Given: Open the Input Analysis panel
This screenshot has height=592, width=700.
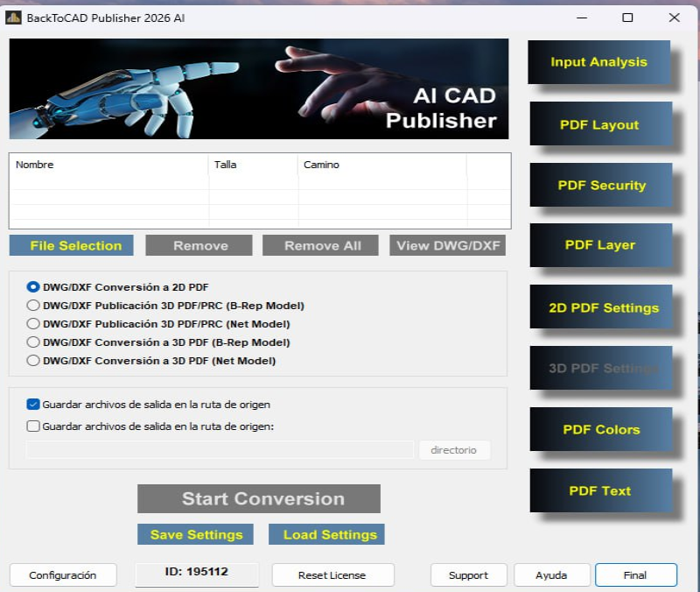Looking at the screenshot, I should tap(598, 62).
